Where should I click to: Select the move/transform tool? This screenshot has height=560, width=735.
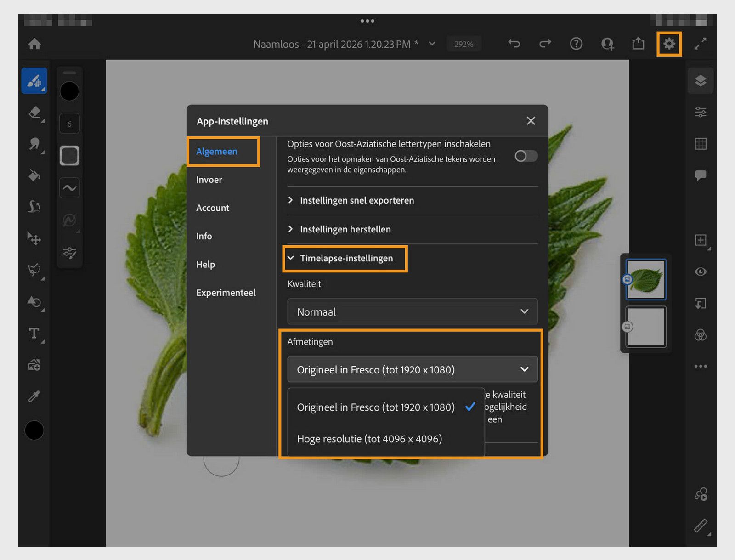tap(34, 238)
